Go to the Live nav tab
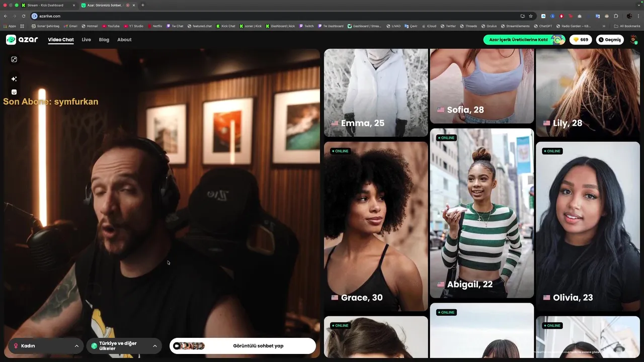This screenshot has width=644, height=362. (x=87, y=40)
